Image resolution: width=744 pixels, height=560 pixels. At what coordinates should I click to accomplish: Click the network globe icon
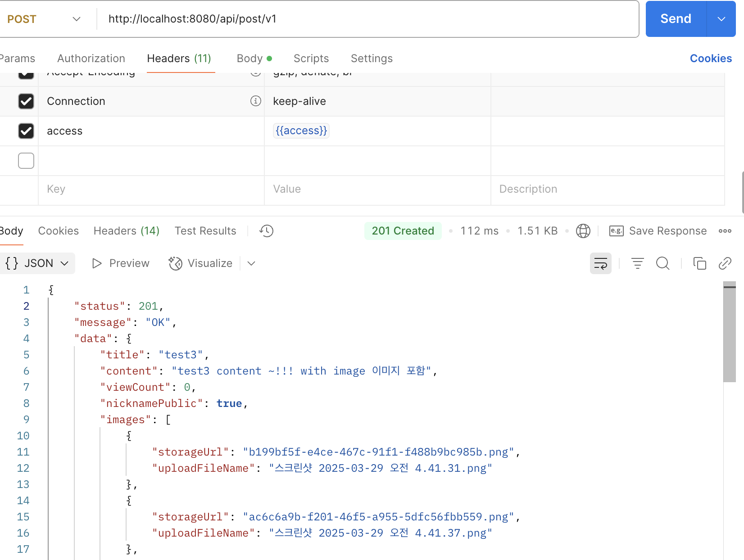click(583, 231)
